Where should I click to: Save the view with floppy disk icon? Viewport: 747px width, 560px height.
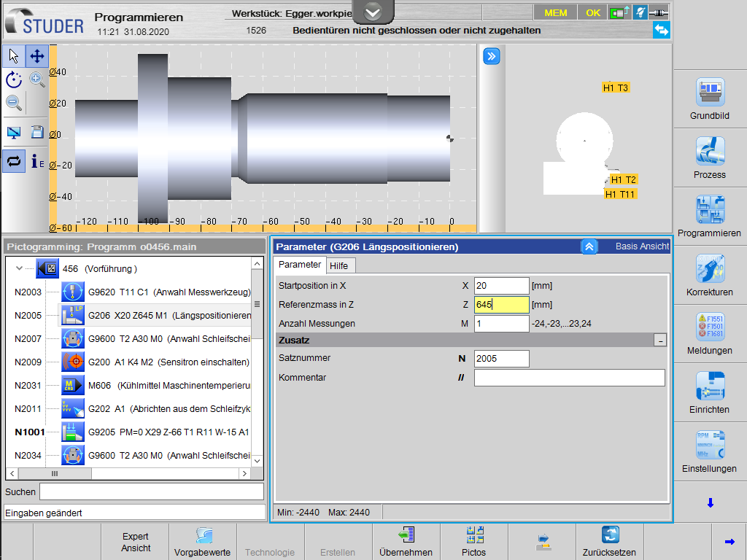pos(37,132)
